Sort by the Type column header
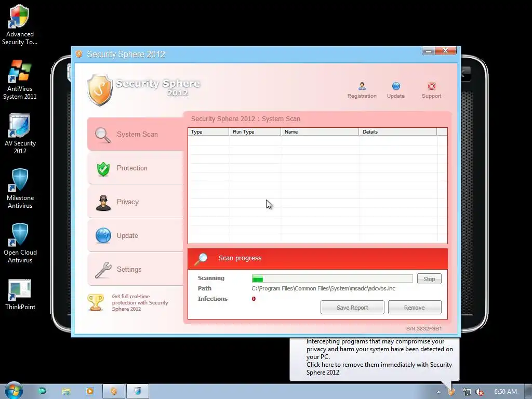532x399 pixels. click(x=209, y=131)
